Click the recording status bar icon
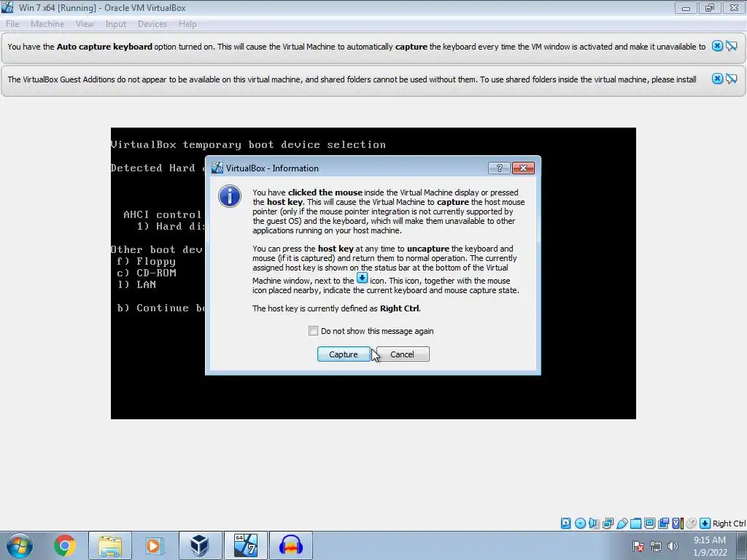 point(663,524)
